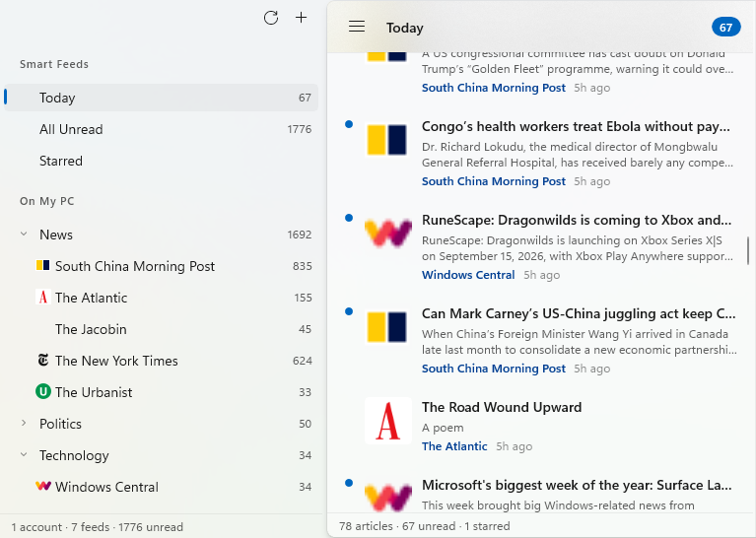Click status text 78 articles 67 unread 1 starred
This screenshot has width=756, height=538.
point(424,526)
